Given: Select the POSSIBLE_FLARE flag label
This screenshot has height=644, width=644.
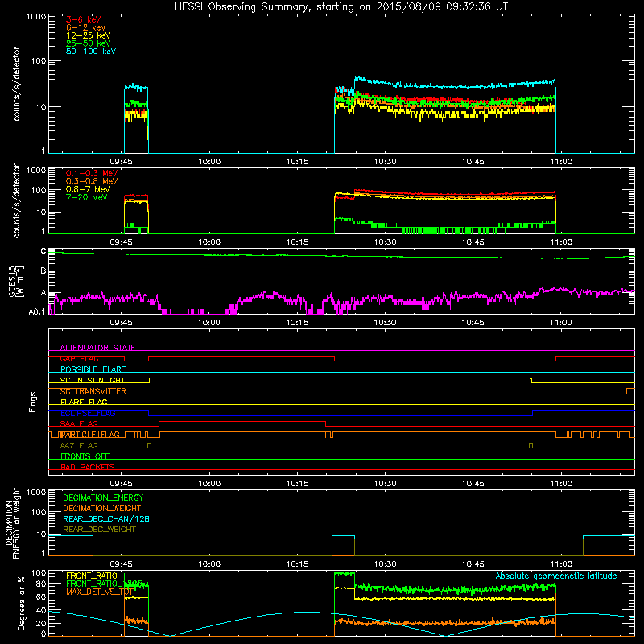Looking at the screenshot, I should pos(93,369).
